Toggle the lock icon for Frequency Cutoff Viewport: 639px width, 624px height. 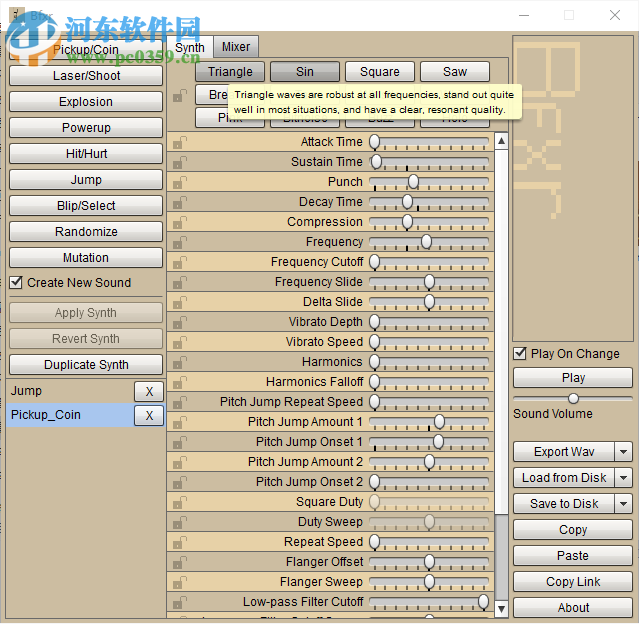[x=179, y=262]
